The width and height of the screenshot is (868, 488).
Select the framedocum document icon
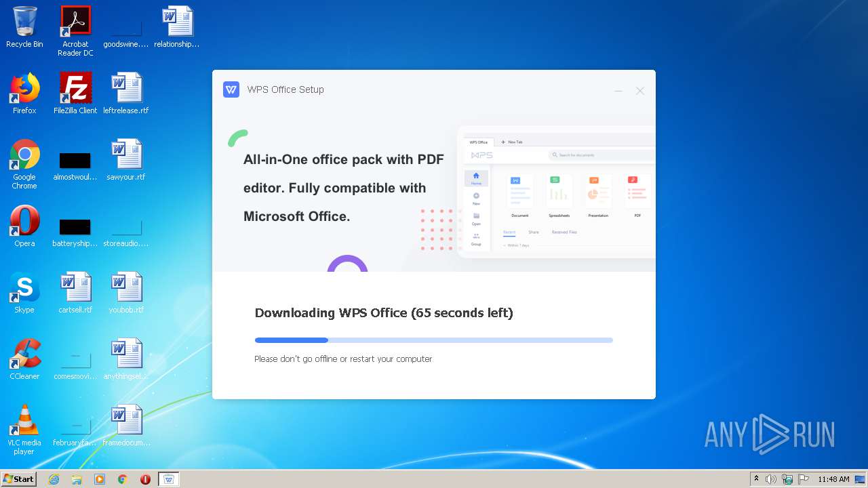click(x=126, y=426)
